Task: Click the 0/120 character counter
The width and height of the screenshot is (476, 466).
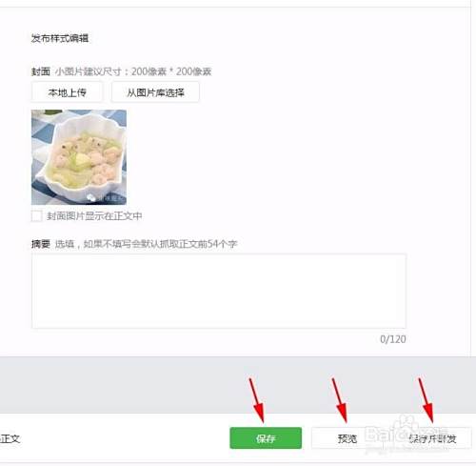Action: (x=393, y=339)
